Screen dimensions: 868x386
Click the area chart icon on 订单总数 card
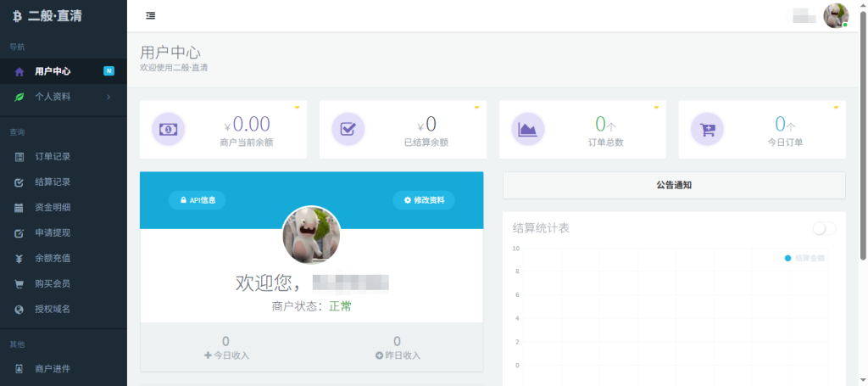coord(527,130)
